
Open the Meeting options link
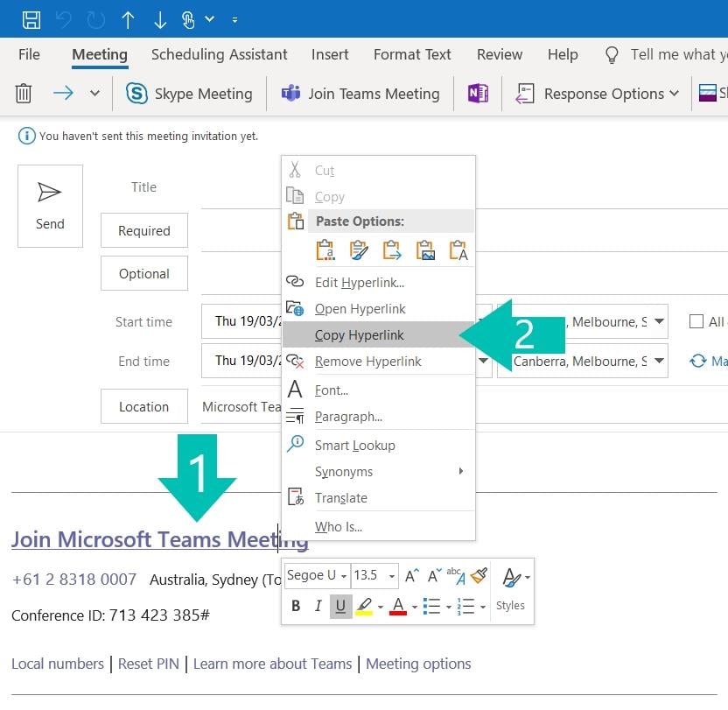(418, 664)
